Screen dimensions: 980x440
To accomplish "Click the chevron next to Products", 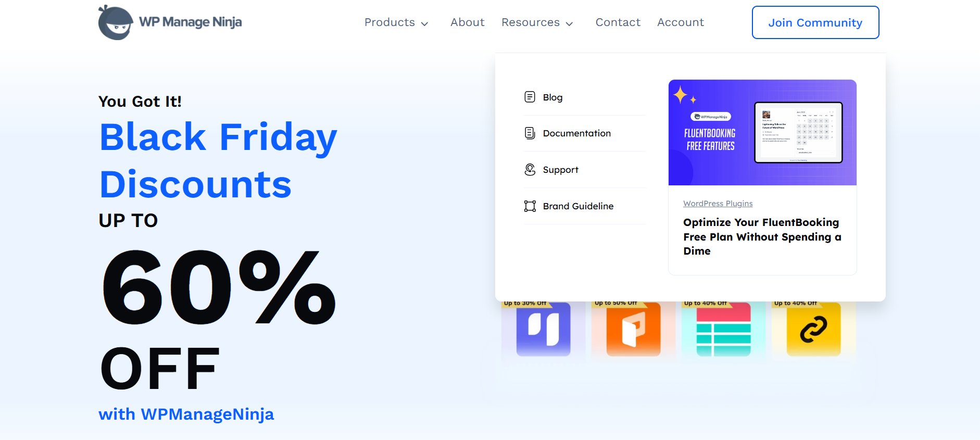I will click(425, 23).
